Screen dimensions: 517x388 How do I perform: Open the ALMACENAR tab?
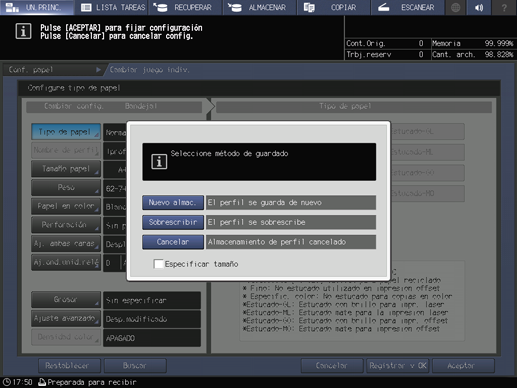click(260, 7)
